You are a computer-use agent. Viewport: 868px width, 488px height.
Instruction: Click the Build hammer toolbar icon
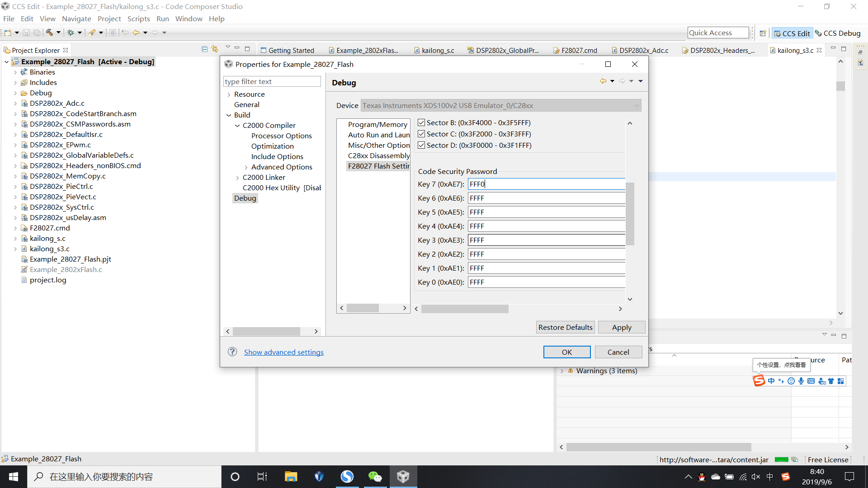pos(50,33)
